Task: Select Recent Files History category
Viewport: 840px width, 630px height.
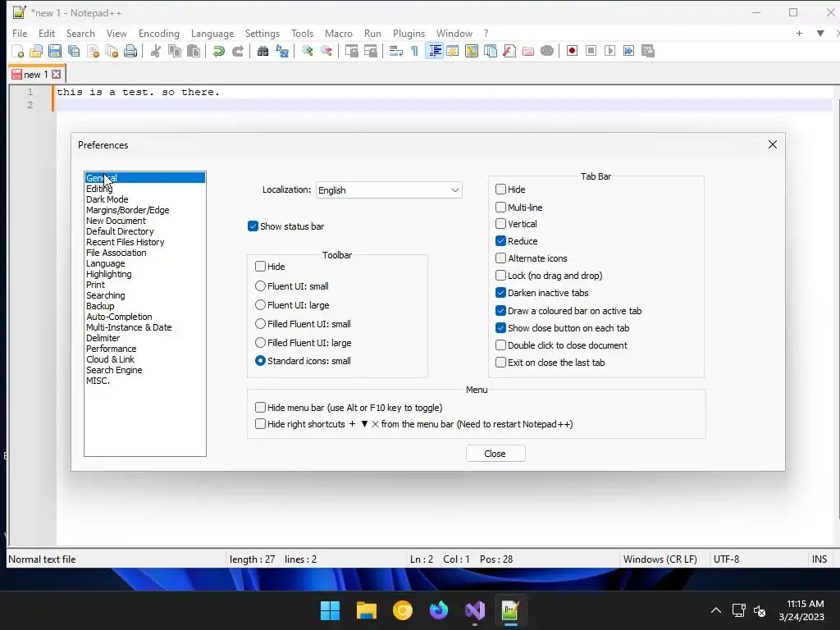Action: [126, 242]
